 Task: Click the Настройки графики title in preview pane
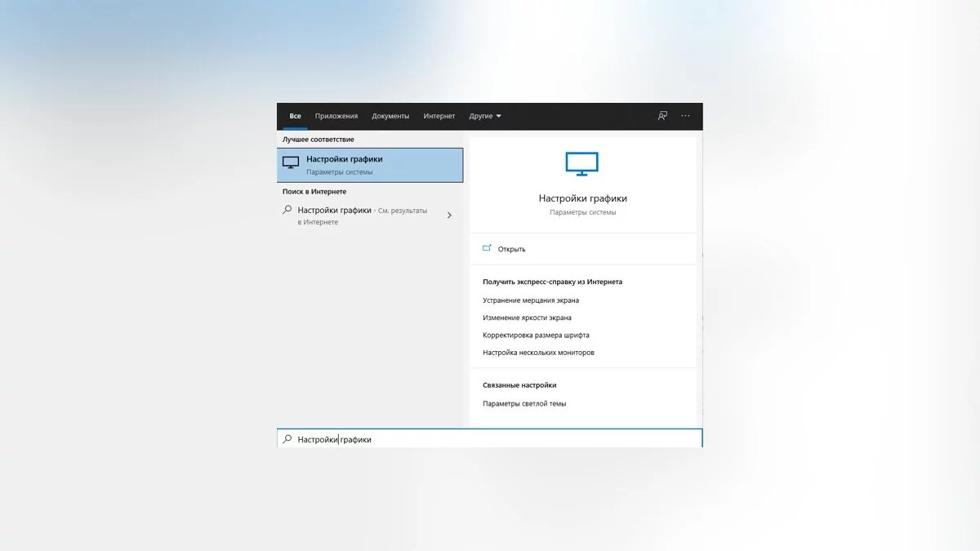(583, 198)
